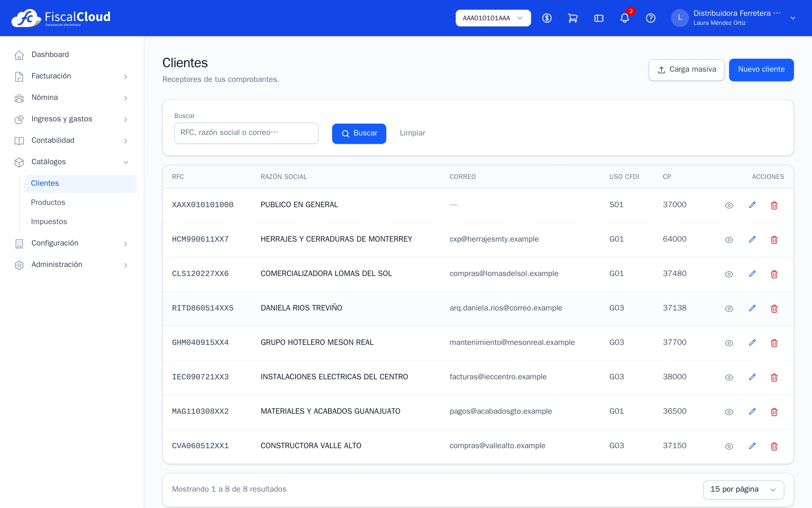View COMERCIALIZADORA LOMAS DEL SOL eye icon
Image resolution: width=812 pixels, height=508 pixels.
[x=729, y=274]
